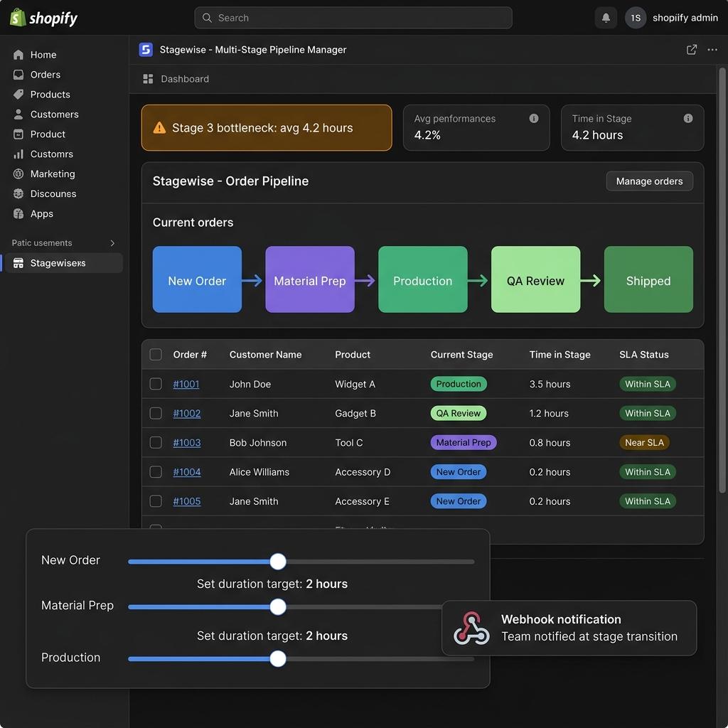Click the Webhook notification toast
Screen dimensions: 728x728
(x=569, y=628)
